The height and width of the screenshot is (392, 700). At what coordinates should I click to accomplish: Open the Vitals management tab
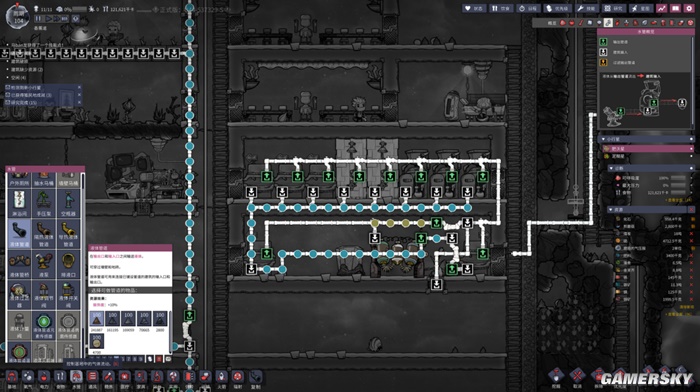click(x=474, y=8)
